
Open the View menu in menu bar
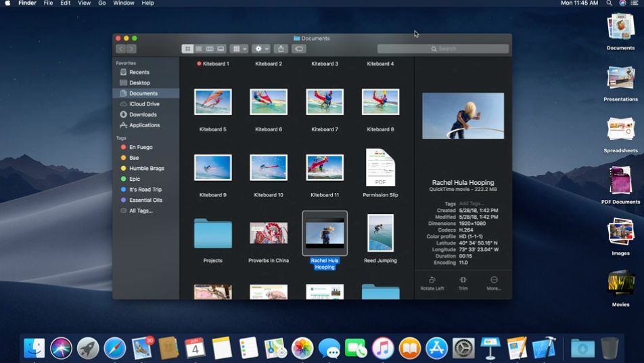(x=84, y=3)
